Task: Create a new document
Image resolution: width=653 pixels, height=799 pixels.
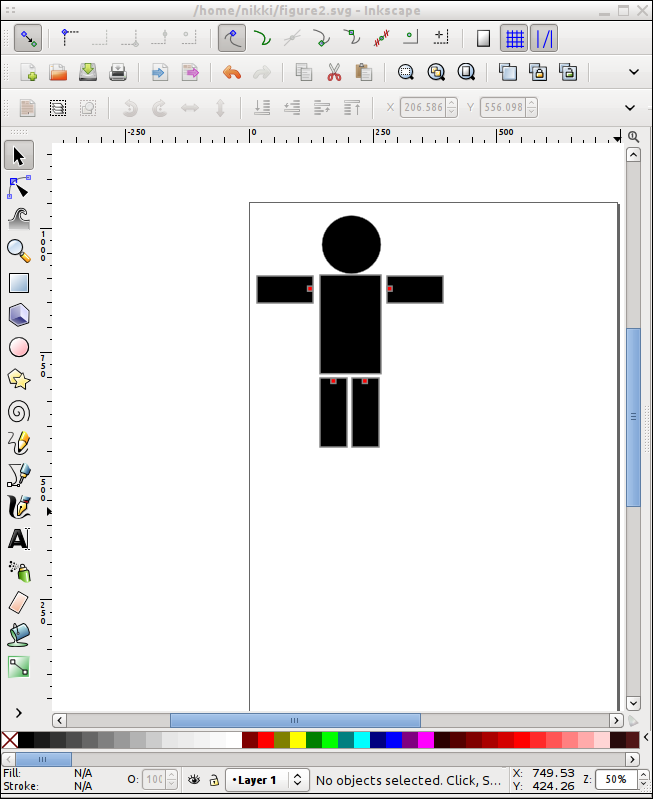Action: (x=29, y=72)
